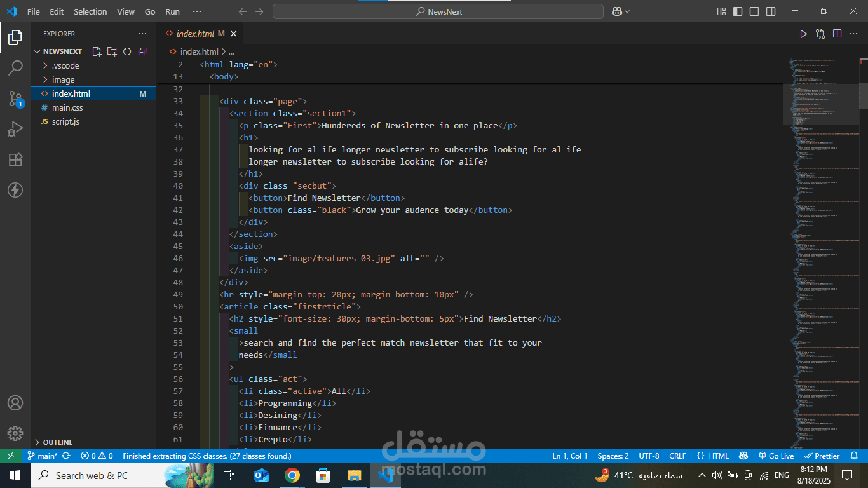Expand the image folder
The image size is (868, 488).
[63, 79]
